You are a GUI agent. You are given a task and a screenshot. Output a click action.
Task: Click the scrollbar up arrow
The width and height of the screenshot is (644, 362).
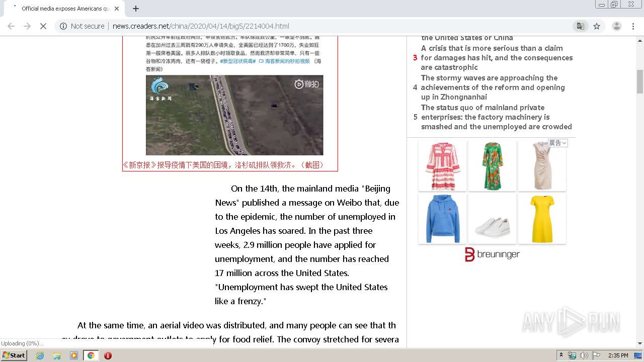tap(640, 40)
